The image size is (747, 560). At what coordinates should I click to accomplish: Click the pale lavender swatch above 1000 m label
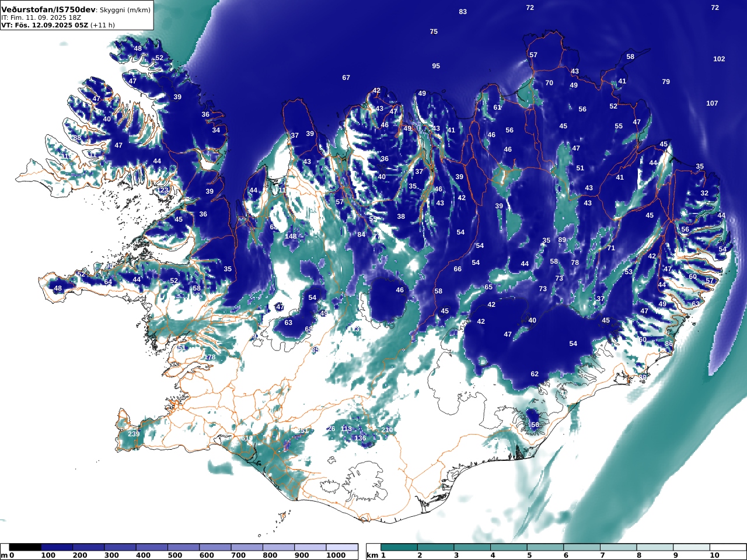342,547
